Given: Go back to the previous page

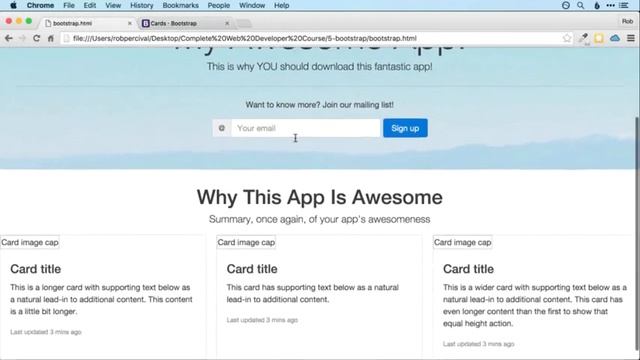Looking at the screenshot, I should (x=9, y=38).
